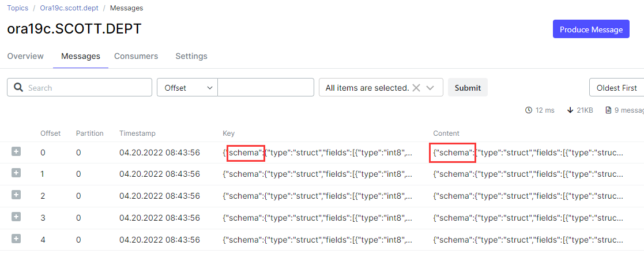Open the Consumers tab
Screen dimensions: 644x253
pos(136,56)
